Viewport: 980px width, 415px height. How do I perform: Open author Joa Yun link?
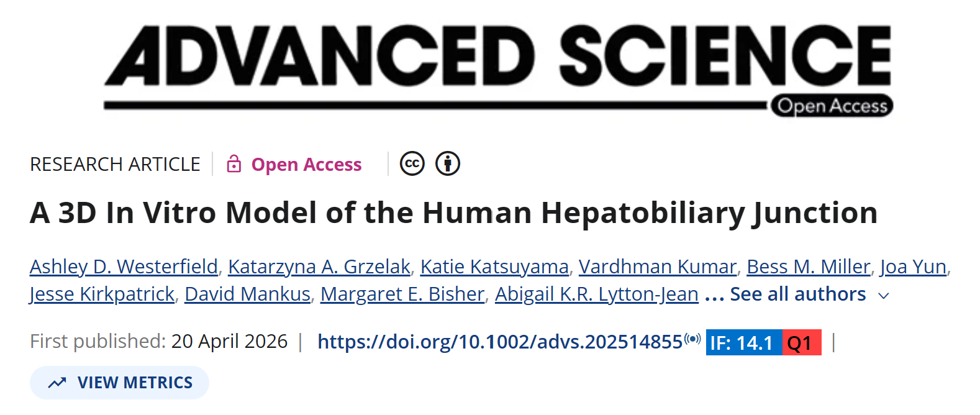click(913, 267)
